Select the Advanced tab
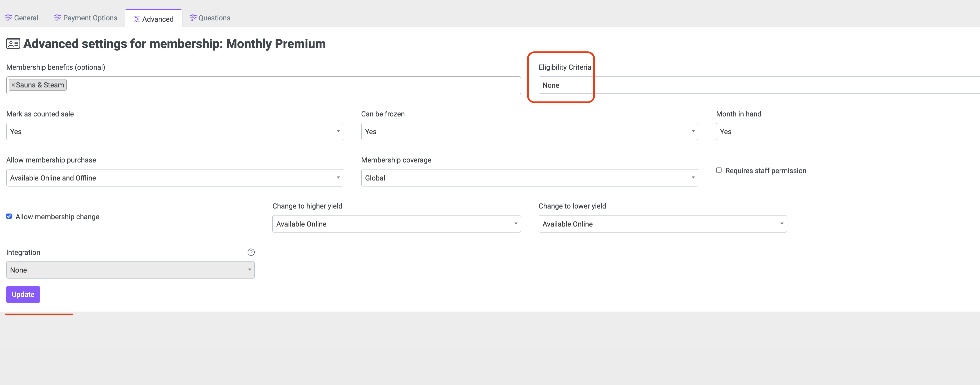The width and height of the screenshot is (980, 385). tap(153, 19)
